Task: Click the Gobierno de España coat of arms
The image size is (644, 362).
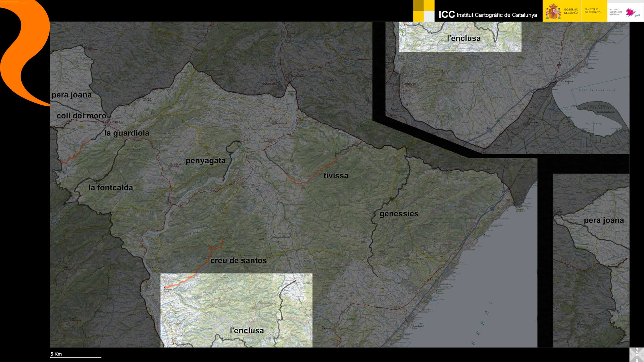Action: click(553, 11)
